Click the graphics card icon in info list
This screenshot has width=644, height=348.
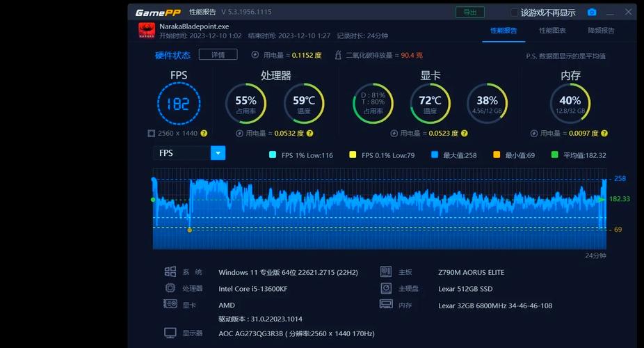click(170, 304)
